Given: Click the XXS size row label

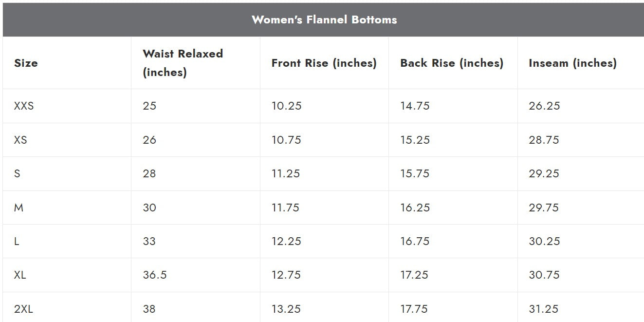Looking at the screenshot, I should [x=24, y=106].
